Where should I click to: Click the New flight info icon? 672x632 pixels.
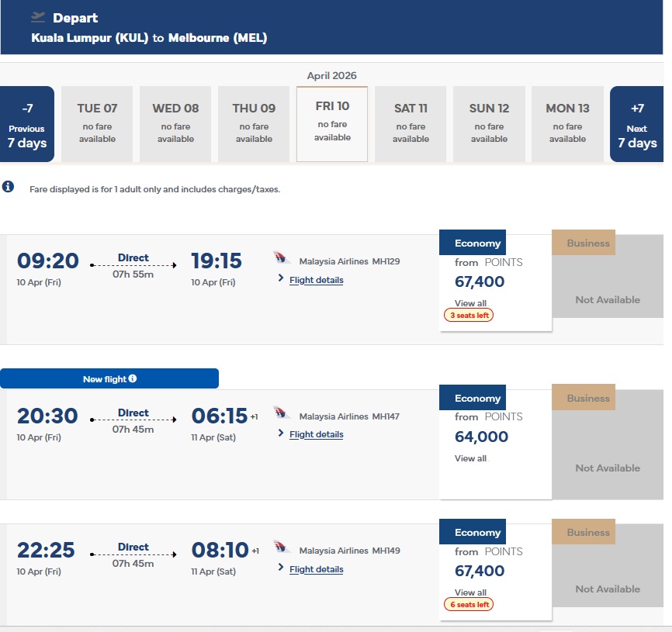[133, 378]
